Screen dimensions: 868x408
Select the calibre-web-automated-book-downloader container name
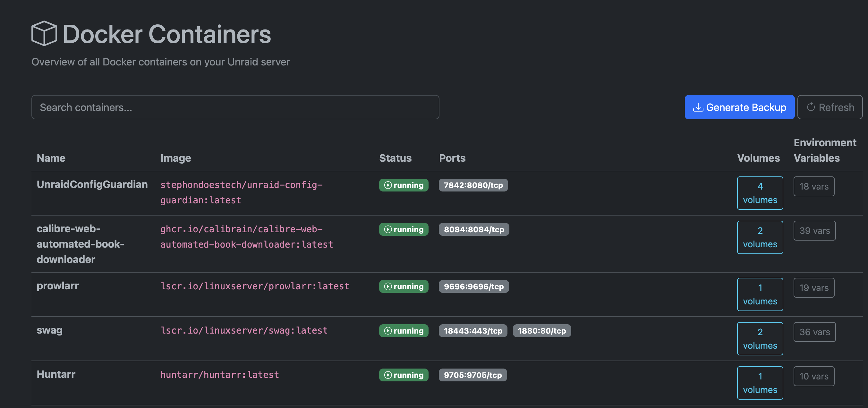click(80, 244)
